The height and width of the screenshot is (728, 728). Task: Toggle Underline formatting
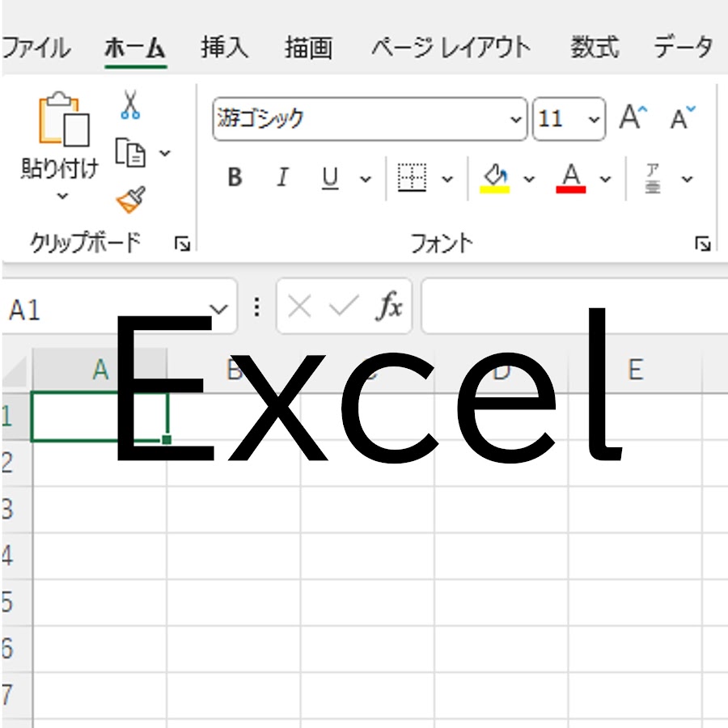pos(330,178)
